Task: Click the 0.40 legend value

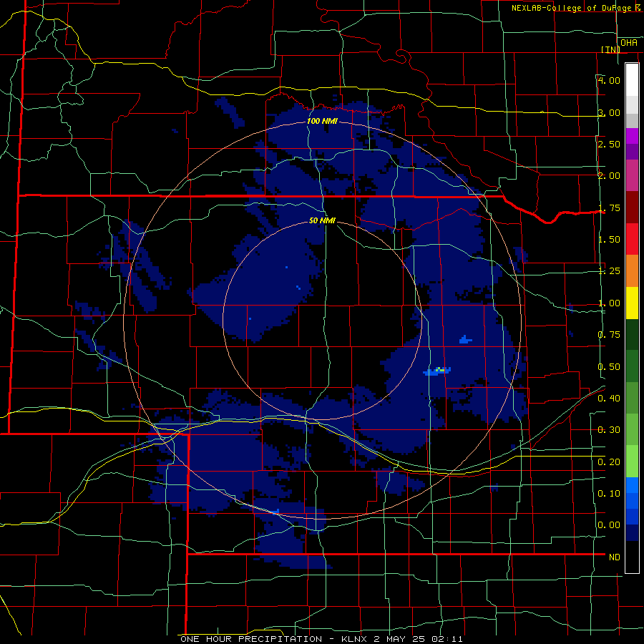Action: click(x=609, y=399)
